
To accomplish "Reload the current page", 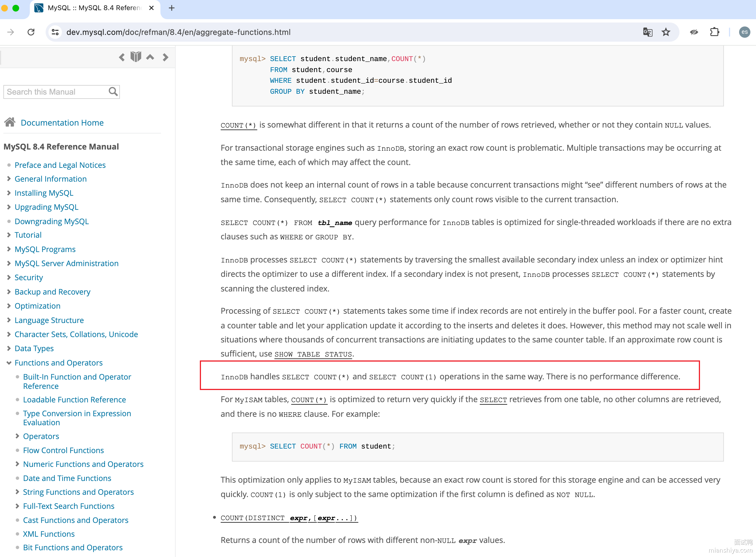I will pyautogui.click(x=31, y=32).
